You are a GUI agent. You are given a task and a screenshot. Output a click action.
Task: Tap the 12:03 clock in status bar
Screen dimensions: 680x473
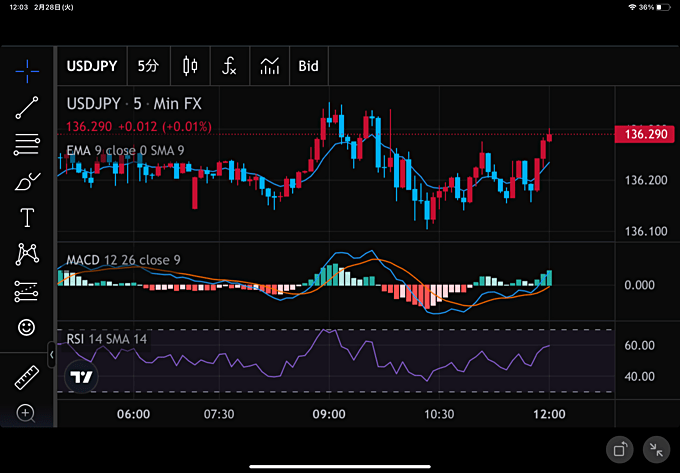coord(19,7)
